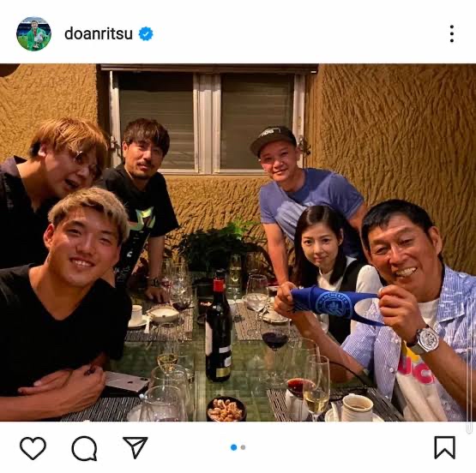Click the potted plant on the table
This screenshot has height=473, width=476.
(220, 246)
